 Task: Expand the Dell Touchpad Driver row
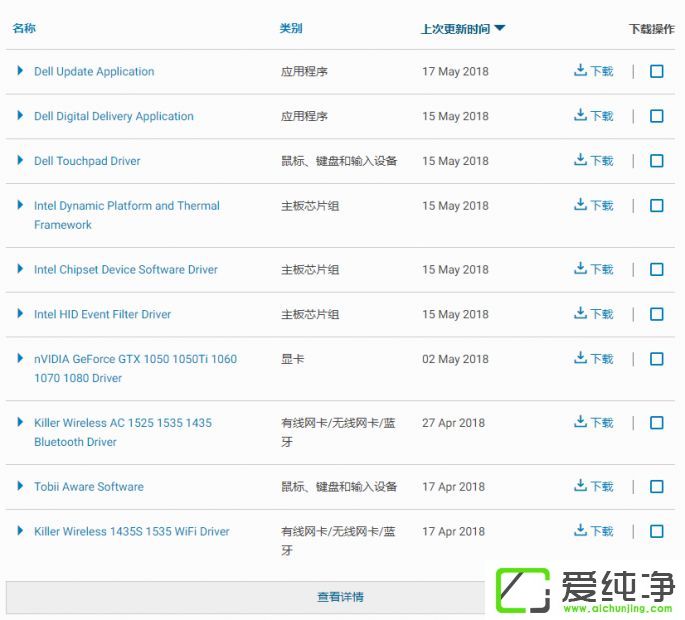point(20,160)
